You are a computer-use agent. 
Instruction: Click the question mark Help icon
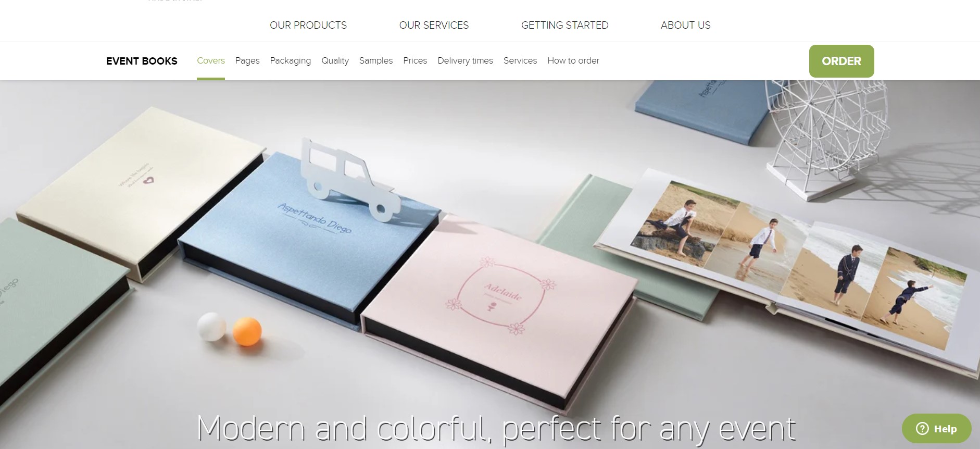922,429
